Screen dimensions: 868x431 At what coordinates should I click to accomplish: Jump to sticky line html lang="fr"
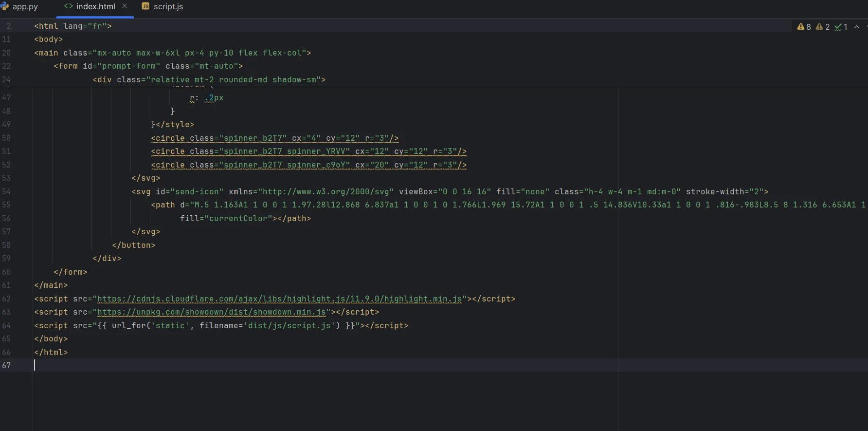[73, 26]
